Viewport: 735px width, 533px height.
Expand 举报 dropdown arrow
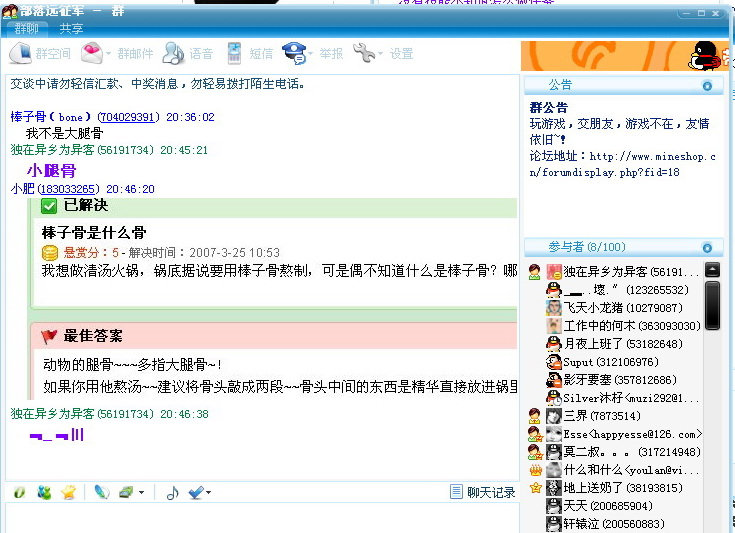[310, 53]
